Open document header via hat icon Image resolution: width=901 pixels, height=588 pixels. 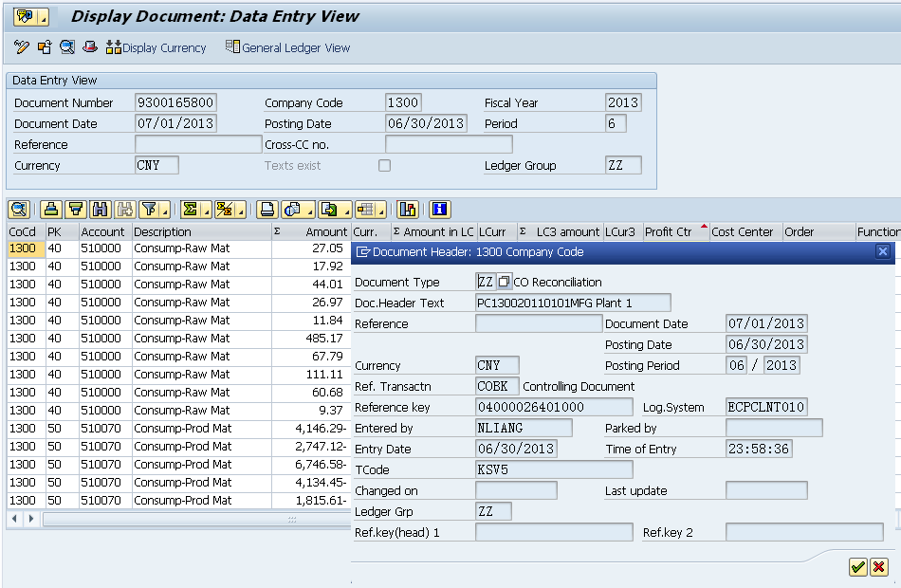coord(90,46)
